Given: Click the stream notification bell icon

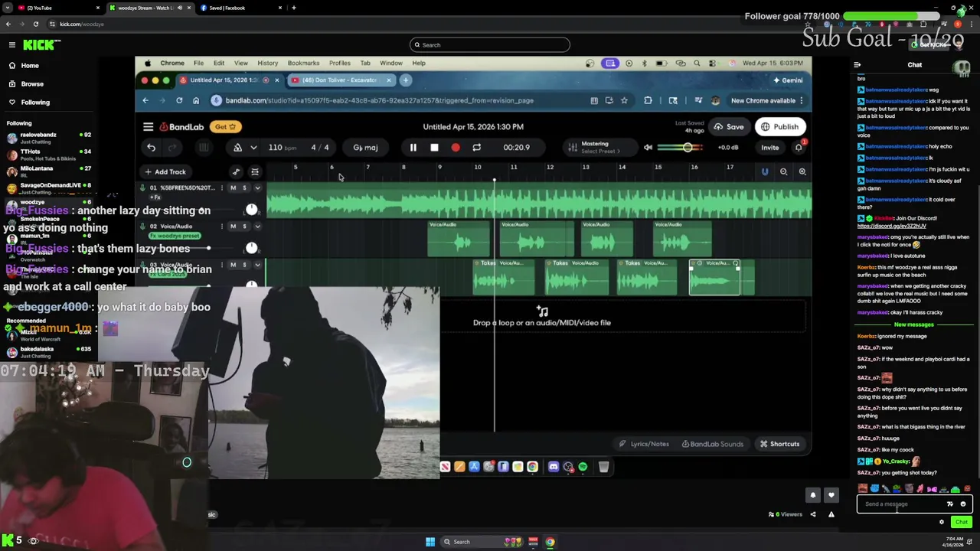Looking at the screenshot, I should (x=813, y=496).
